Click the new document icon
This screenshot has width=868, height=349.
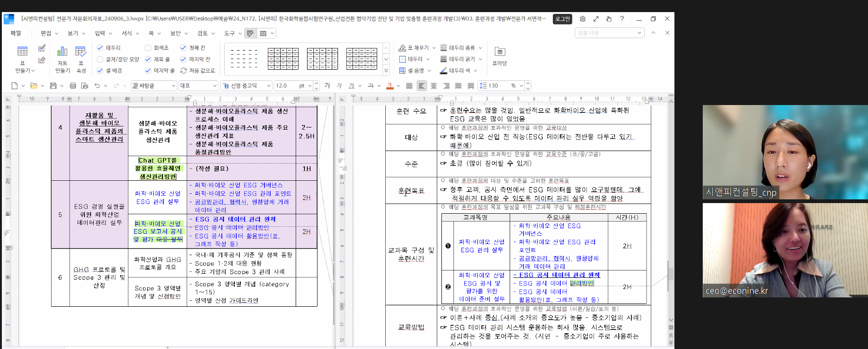click(14, 86)
